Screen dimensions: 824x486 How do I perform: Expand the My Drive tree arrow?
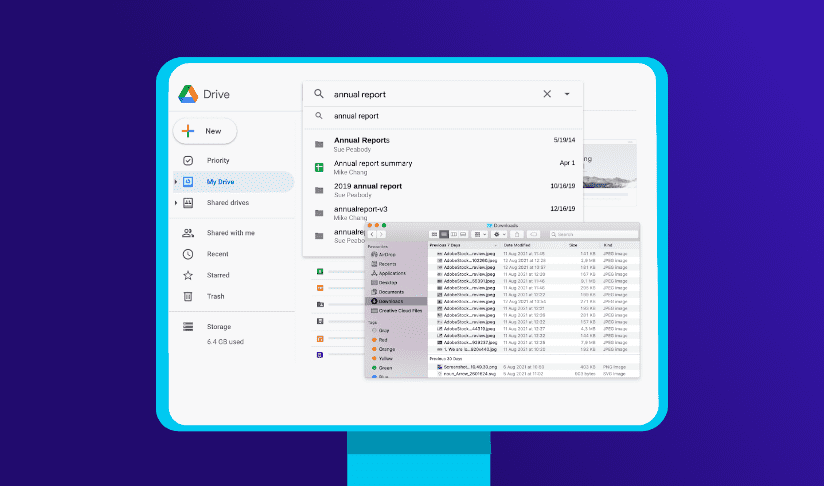click(177, 182)
